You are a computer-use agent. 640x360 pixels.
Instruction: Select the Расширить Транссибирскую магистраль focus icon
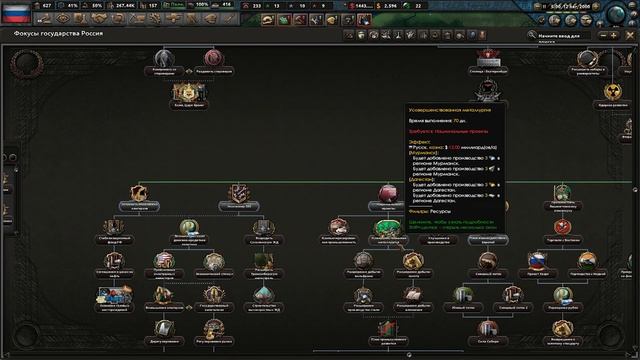point(264,261)
